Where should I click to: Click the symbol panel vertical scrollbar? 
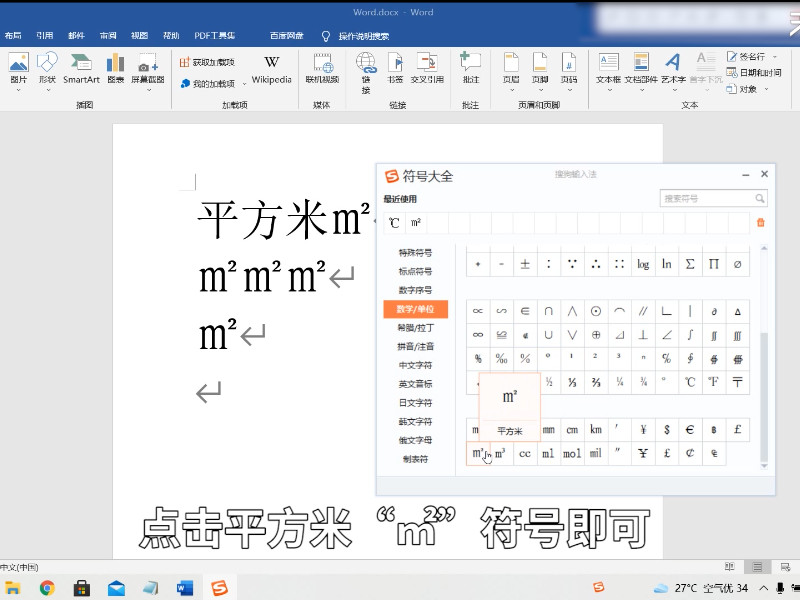point(764,395)
